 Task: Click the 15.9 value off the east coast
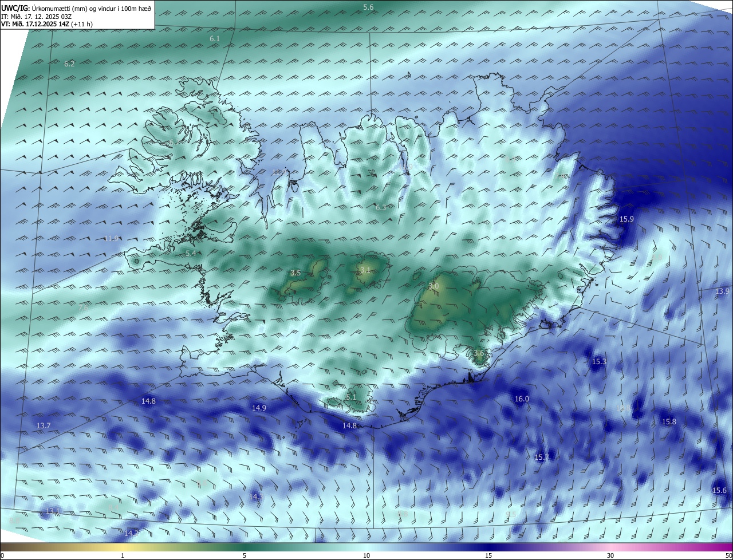[627, 219]
